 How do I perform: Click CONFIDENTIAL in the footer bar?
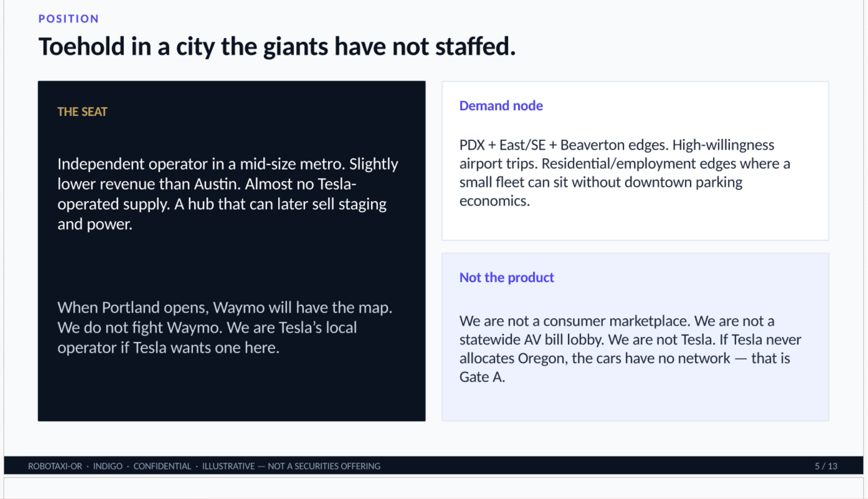pos(162,466)
